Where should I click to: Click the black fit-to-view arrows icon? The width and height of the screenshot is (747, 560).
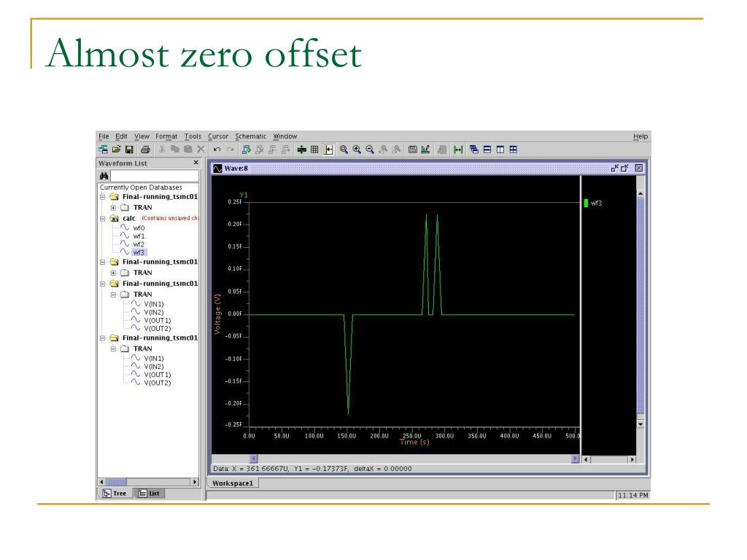tap(301, 149)
